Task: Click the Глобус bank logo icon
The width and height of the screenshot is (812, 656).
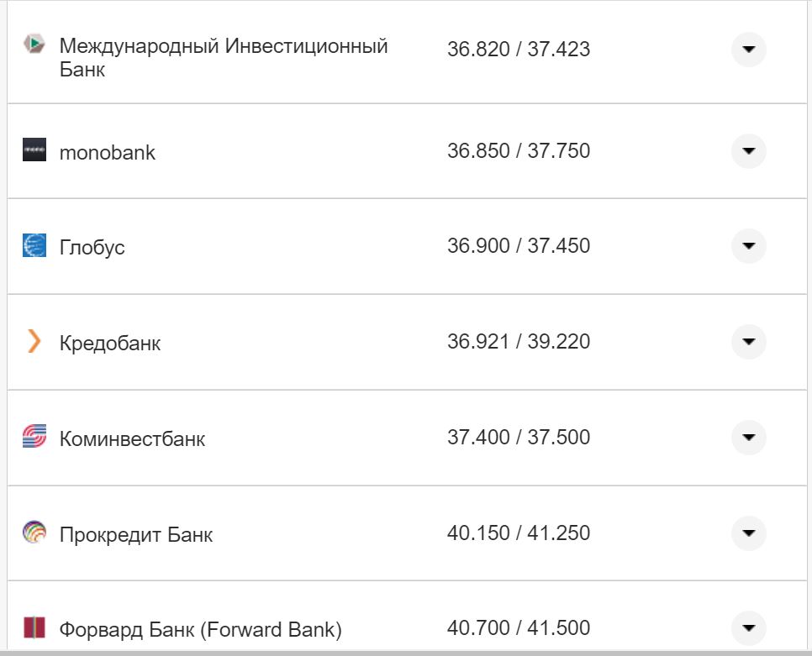Action: (33, 246)
